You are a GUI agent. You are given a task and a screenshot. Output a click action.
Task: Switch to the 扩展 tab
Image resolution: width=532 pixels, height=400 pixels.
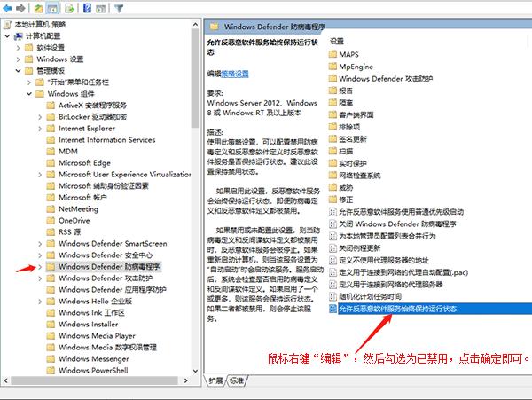coord(215,380)
